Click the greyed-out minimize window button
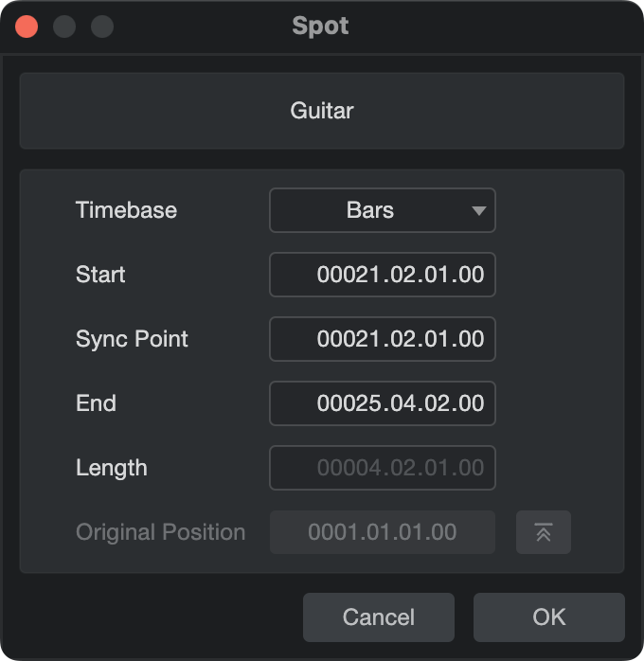 coord(64,27)
